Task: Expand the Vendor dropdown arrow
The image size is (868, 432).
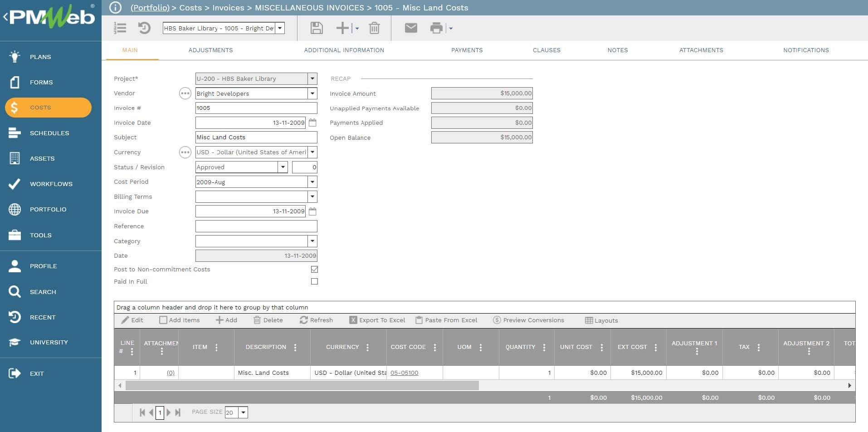Action: point(312,93)
